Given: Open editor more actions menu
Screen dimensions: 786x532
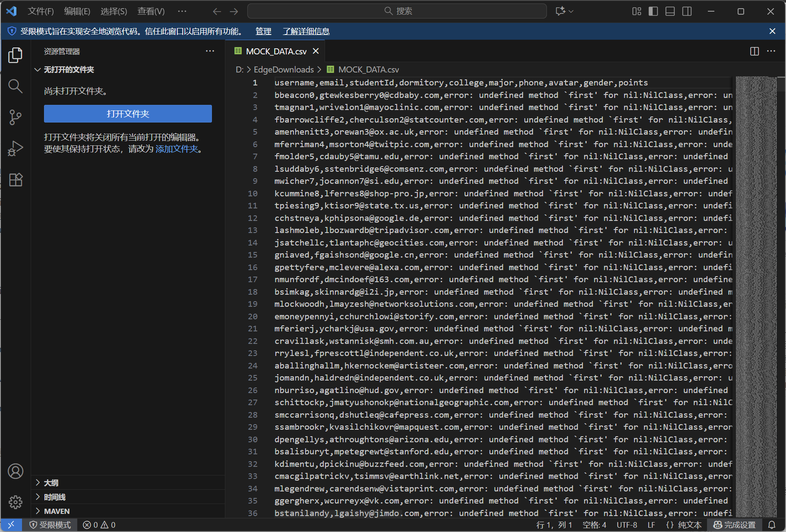Looking at the screenshot, I should [x=771, y=51].
